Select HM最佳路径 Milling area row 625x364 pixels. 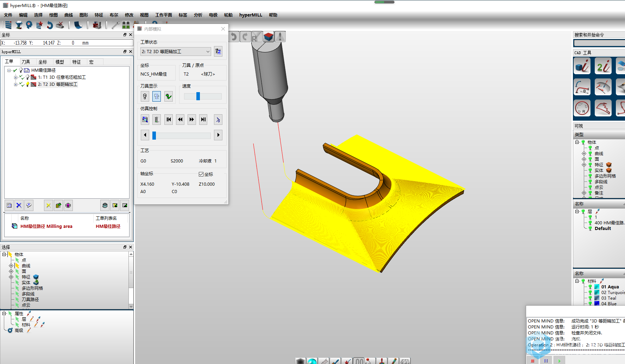tap(67, 226)
